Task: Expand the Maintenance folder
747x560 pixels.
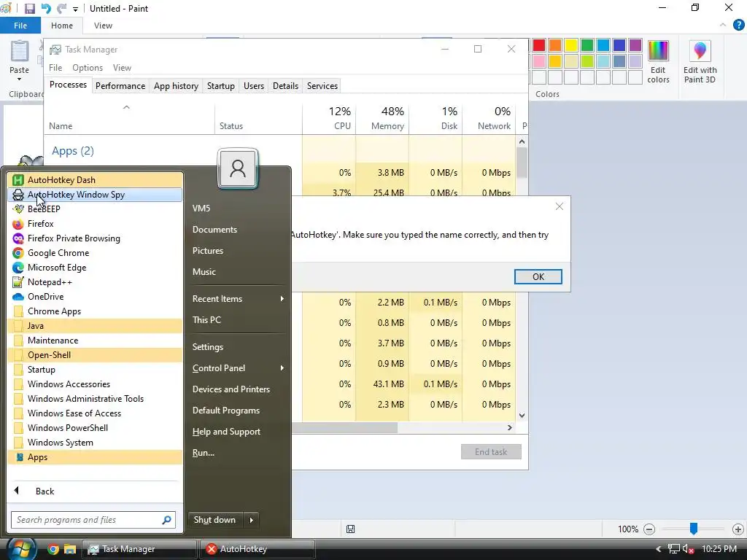Action: coord(95,340)
